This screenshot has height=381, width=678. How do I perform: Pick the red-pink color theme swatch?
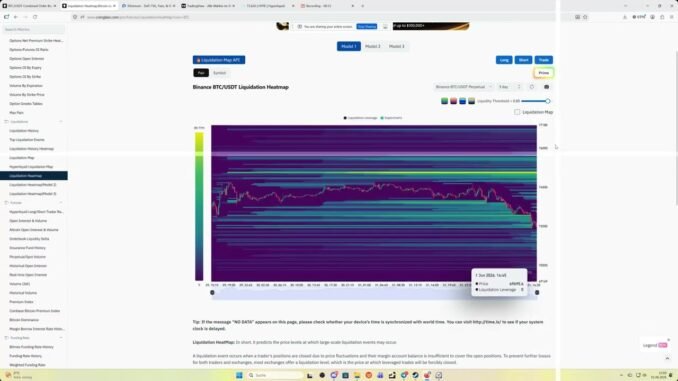tap(453, 101)
